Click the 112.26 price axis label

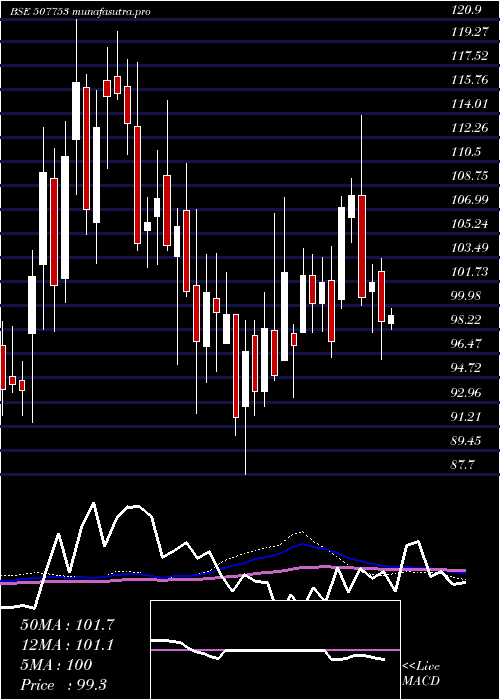tap(469, 128)
